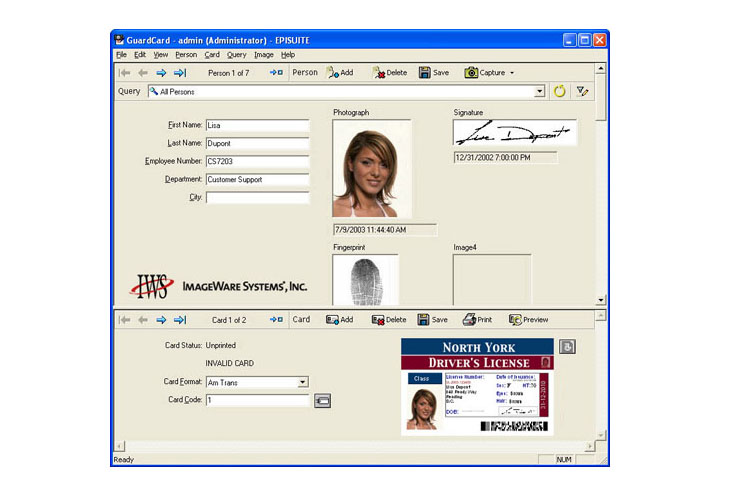The height and width of the screenshot is (500, 750).
Task: Go to previous person record arrow
Action: click(143, 73)
